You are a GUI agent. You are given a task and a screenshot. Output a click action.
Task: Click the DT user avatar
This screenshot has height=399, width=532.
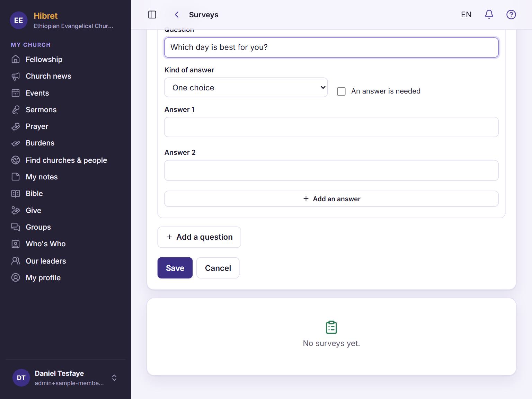[x=21, y=378]
